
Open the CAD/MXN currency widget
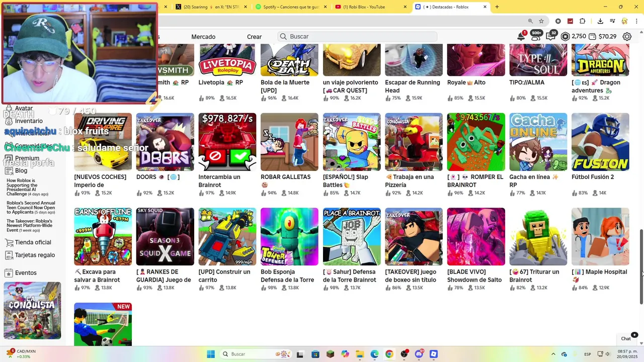[x=20, y=354]
